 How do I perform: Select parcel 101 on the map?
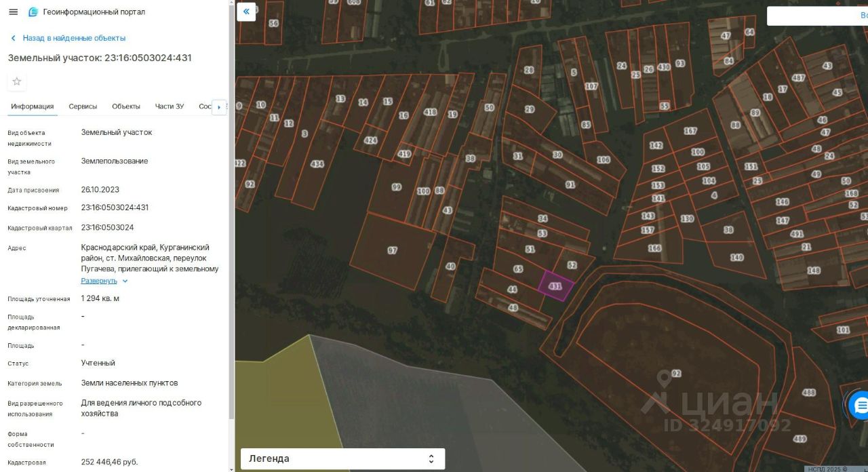[843, 330]
